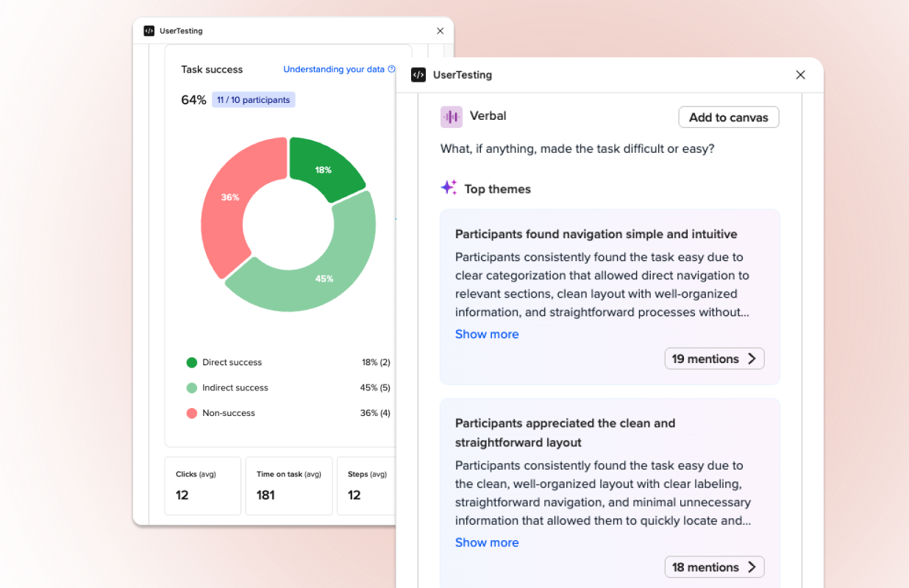Click the 45% (5) value
The width and height of the screenshot is (909, 588).
coord(375,387)
